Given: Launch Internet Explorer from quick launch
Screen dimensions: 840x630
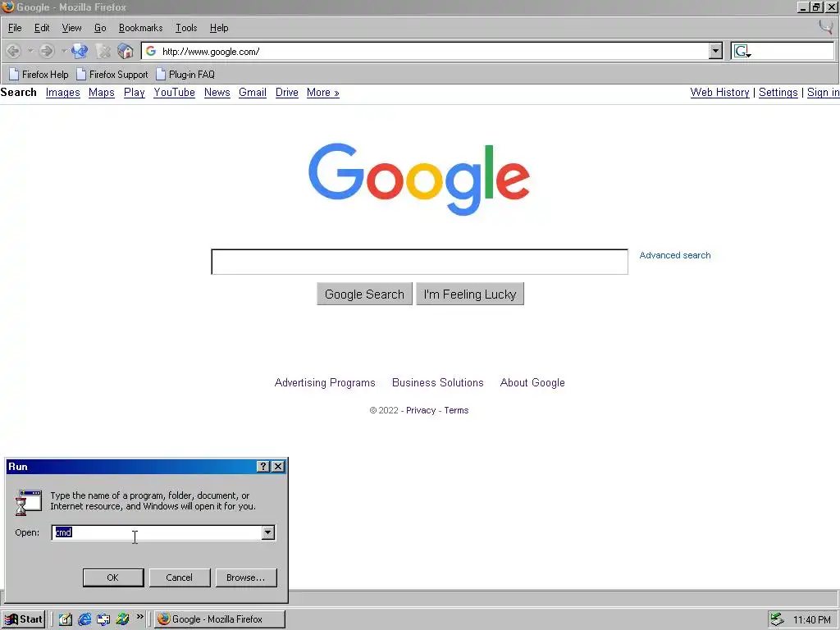Looking at the screenshot, I should click(84, 620).
